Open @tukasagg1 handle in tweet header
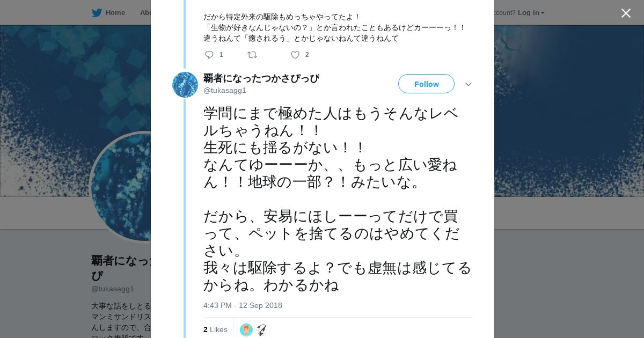 [x=225, y=90]
